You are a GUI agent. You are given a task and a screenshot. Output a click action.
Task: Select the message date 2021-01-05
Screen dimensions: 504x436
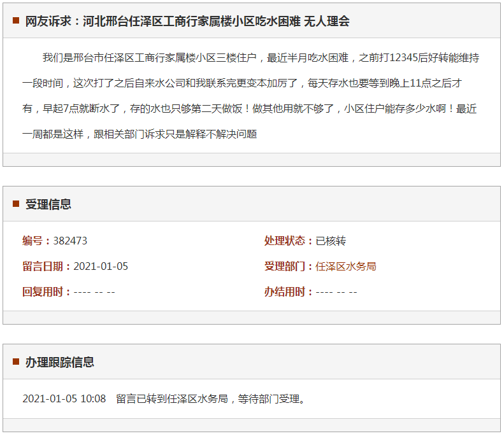[101, 266]
